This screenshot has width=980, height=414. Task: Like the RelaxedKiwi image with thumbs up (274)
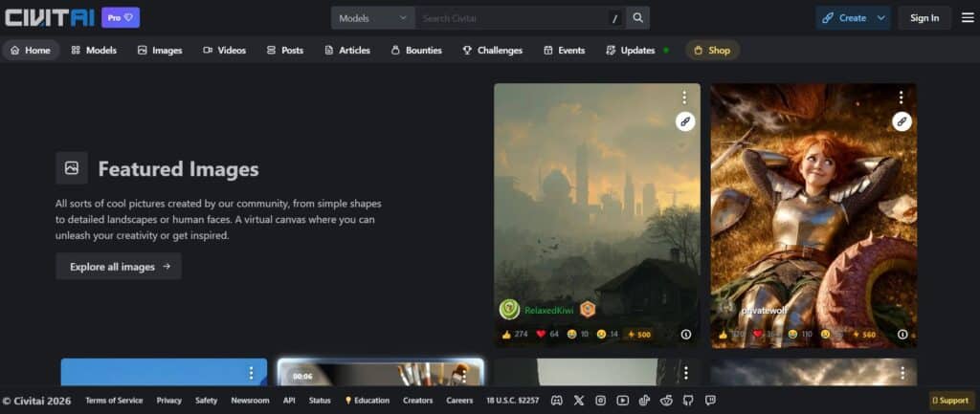[514, 334]
